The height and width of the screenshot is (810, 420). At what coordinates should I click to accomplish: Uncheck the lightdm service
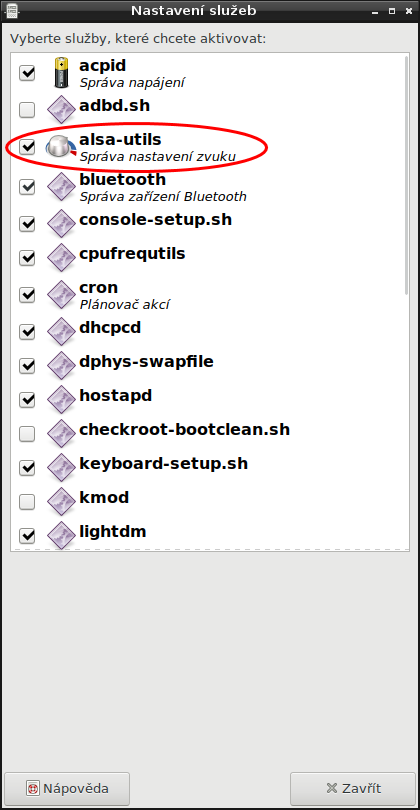click(x=27, y=535)
